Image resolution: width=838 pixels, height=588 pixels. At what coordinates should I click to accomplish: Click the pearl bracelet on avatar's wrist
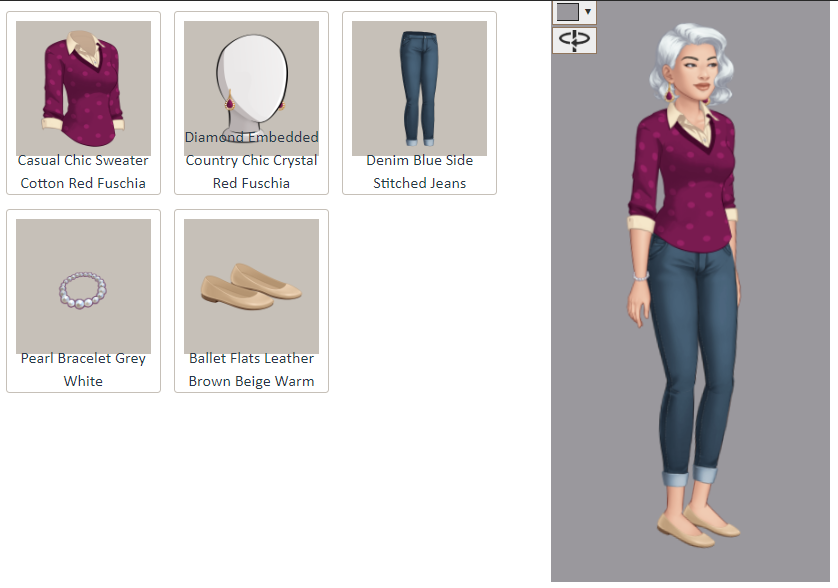[x=641, y=276]
